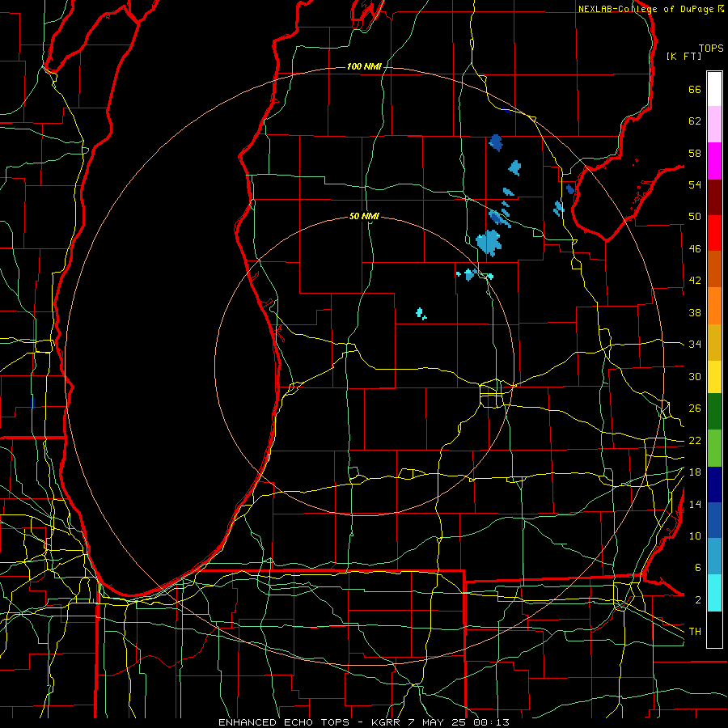
Task: Click the 50 NMI range ring label
Action: (x=364, y=216)
